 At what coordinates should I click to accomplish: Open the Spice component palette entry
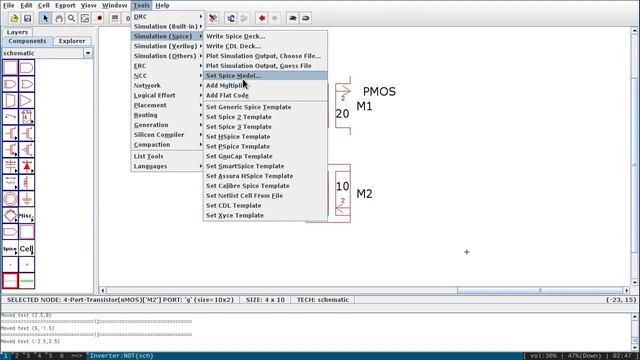pos(10,248)
